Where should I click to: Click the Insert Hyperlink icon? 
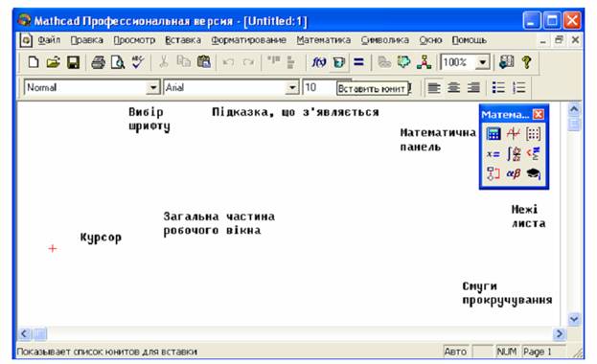[x=383, y=62]
